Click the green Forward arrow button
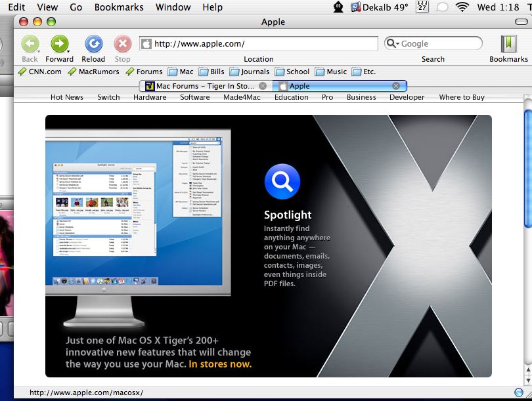The image size is (532, 401). point(59,44)
